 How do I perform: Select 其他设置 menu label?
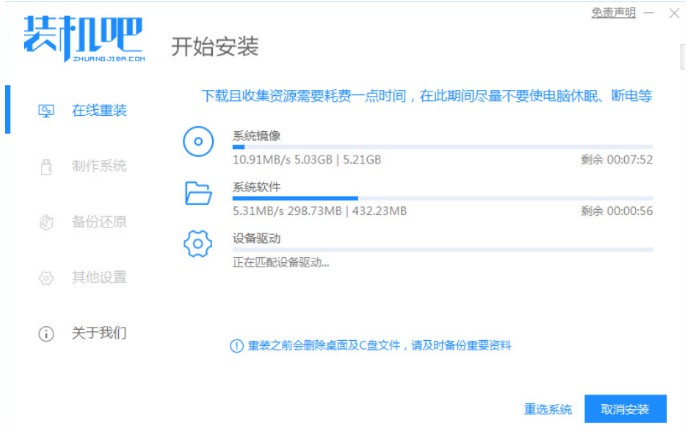tap(99, 277)
